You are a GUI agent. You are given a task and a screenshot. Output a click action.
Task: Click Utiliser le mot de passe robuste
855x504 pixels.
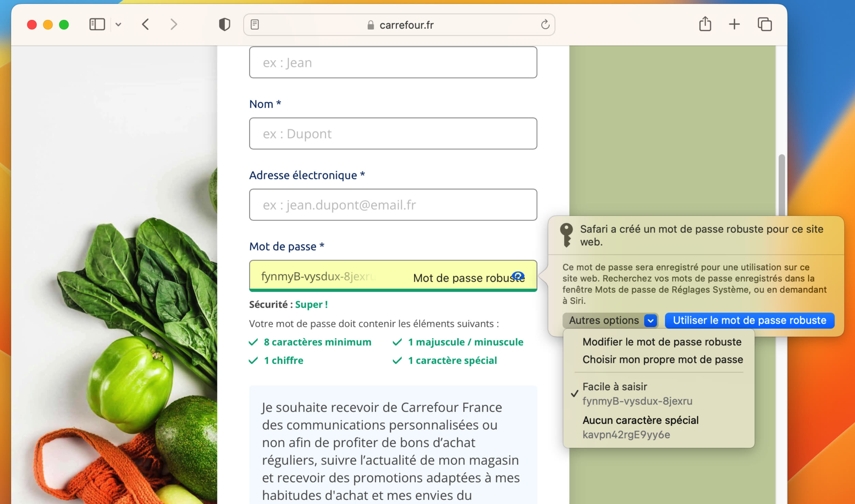click(x=750, y=320)
